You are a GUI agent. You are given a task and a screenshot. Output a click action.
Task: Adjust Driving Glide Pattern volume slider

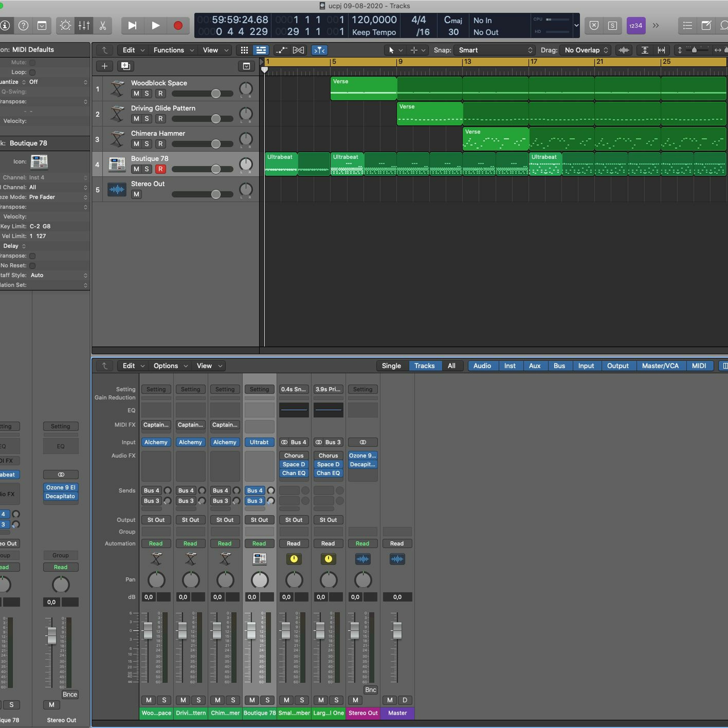(215, 119)
